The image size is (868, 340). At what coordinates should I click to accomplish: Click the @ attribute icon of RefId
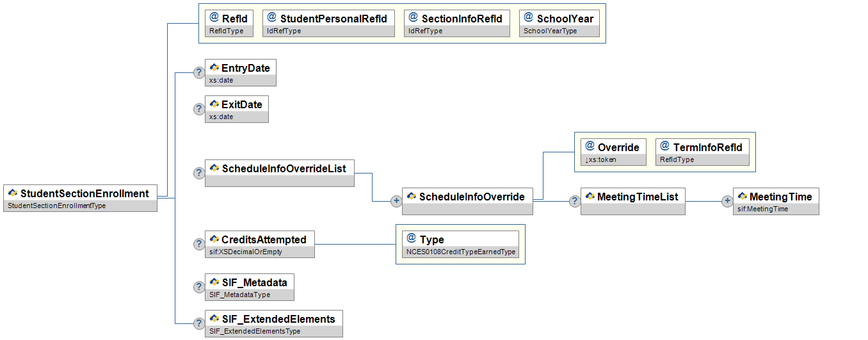[214, 18]
